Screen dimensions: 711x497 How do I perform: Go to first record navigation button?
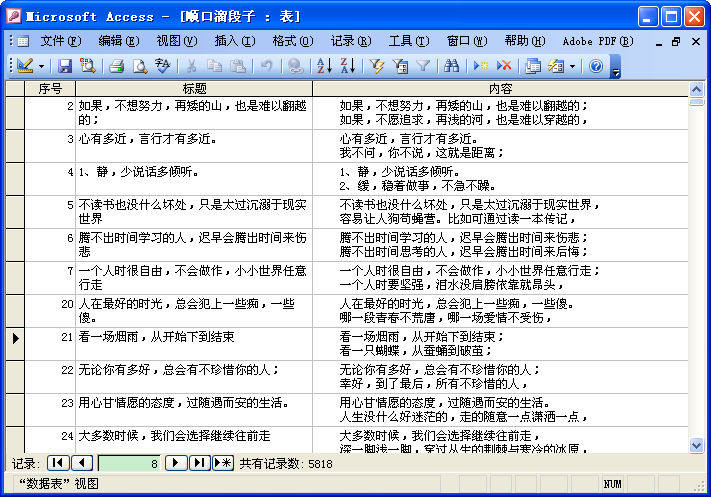[58, 463]
